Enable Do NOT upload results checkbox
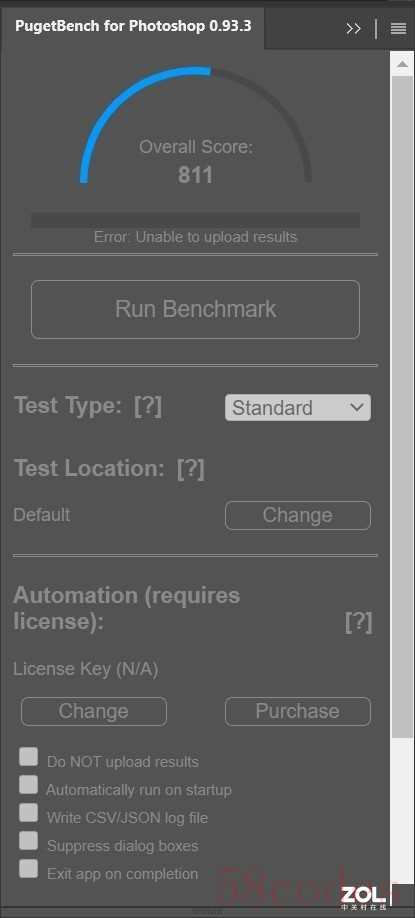The width and height of the screenshot is (415, 918). pos(28,756)
